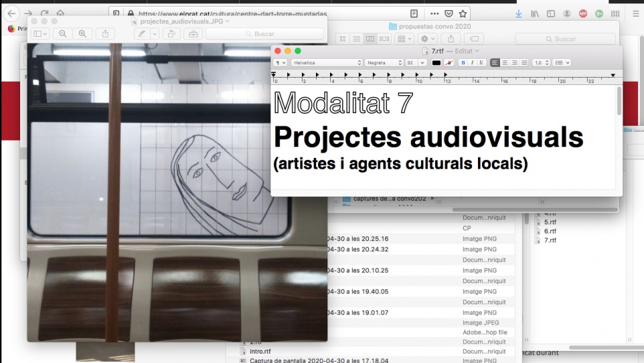
Task: Open the list bullets dropdown in TextEdit
Action: pos(562,62)
